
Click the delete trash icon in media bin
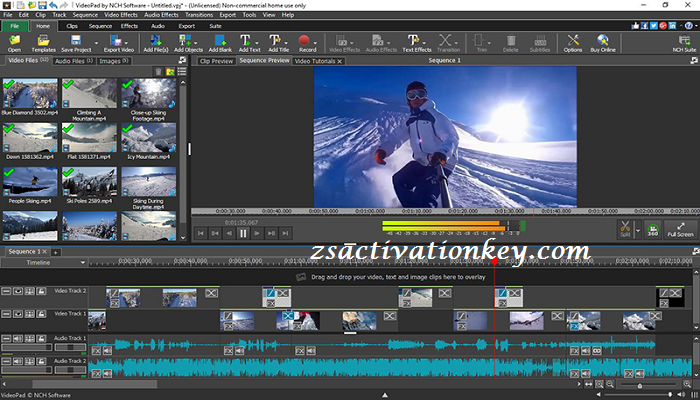[158, 71]
